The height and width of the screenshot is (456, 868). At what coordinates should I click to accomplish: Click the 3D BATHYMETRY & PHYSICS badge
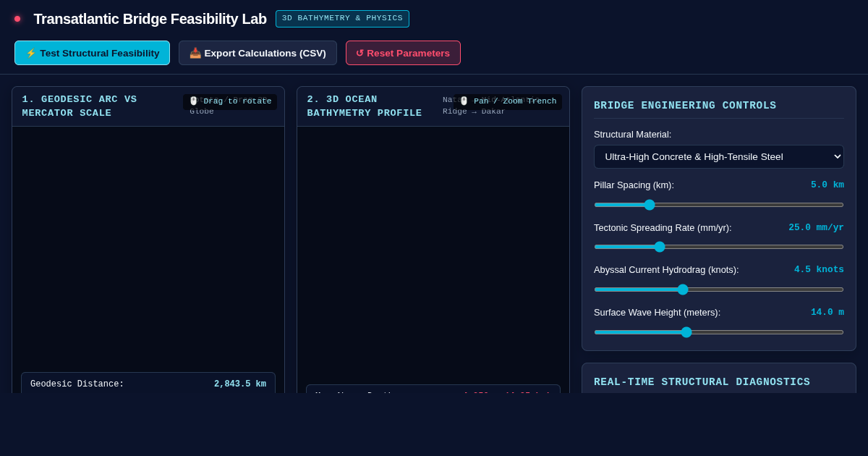click(342, 19)
